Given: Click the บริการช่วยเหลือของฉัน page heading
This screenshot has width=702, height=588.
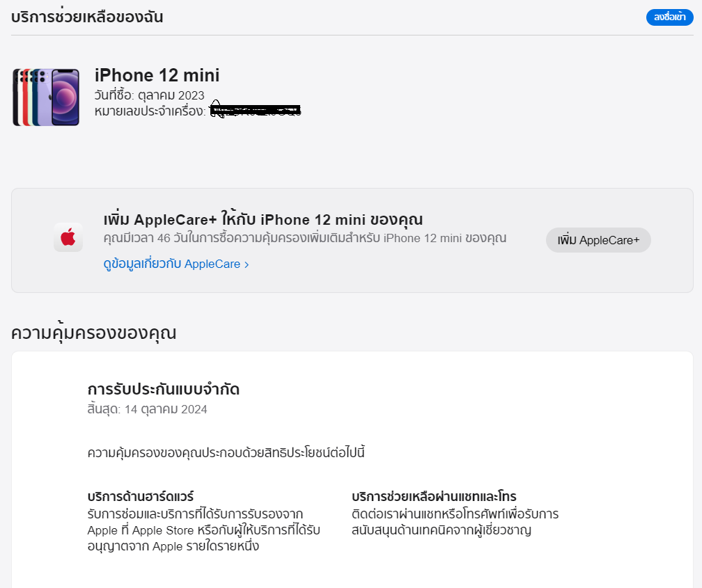Looking at the screenshot, I should coord(87,17).
